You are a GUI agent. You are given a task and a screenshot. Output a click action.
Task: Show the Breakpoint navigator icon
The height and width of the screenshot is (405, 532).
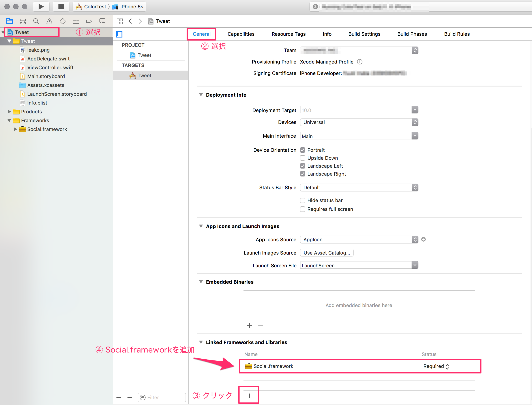(x=89, y=21)
